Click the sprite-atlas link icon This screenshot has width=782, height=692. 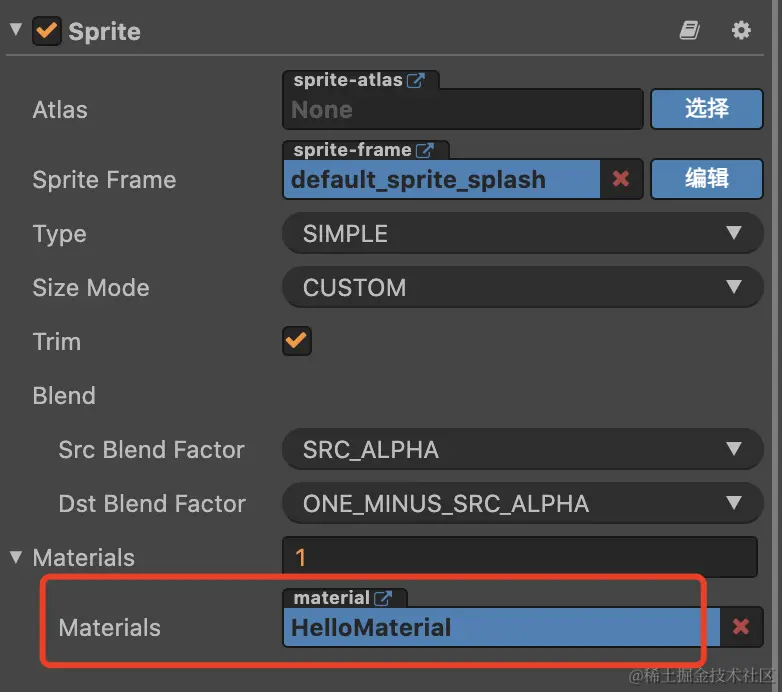(x=417, y=81)
